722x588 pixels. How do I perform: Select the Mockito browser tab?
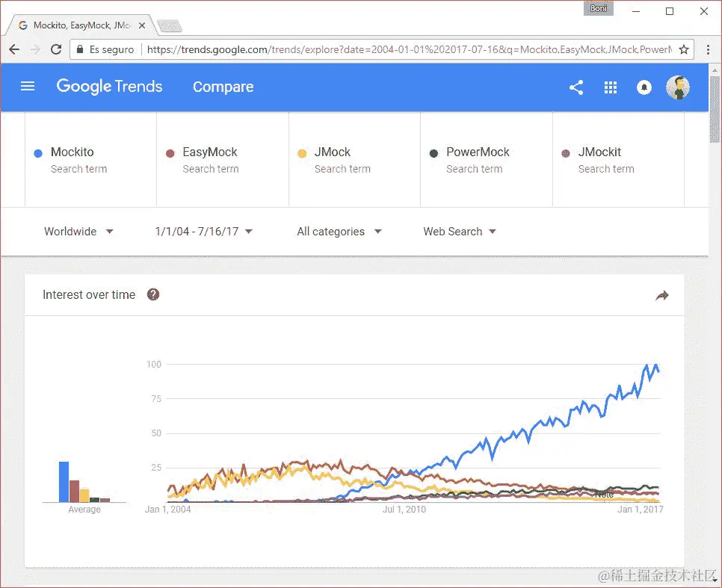click(78, 25)
